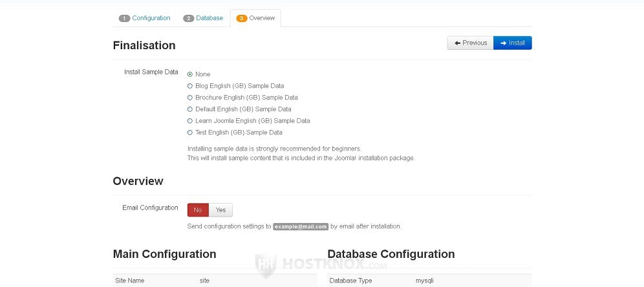Switch to the Database tab
Screen dimensions: 644x287
coord(209,18)
